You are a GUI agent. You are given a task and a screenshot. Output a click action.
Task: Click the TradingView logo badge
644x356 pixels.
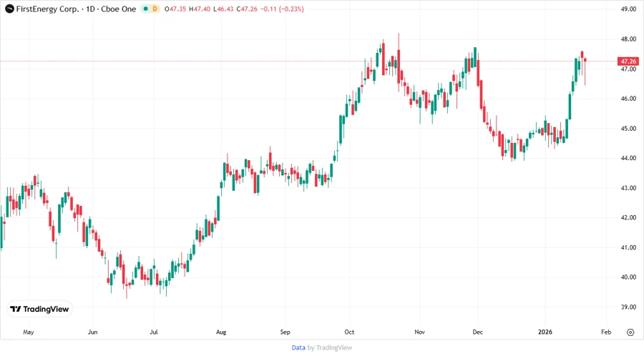[x=39, y=309]
